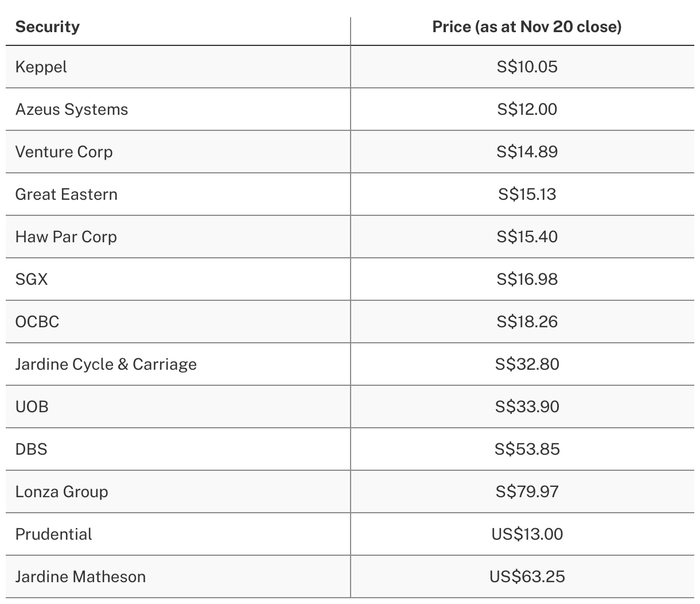This screenshot has width=700, height=604.
Task: Click the DBS security name
Action: click(x=32, y=450)
